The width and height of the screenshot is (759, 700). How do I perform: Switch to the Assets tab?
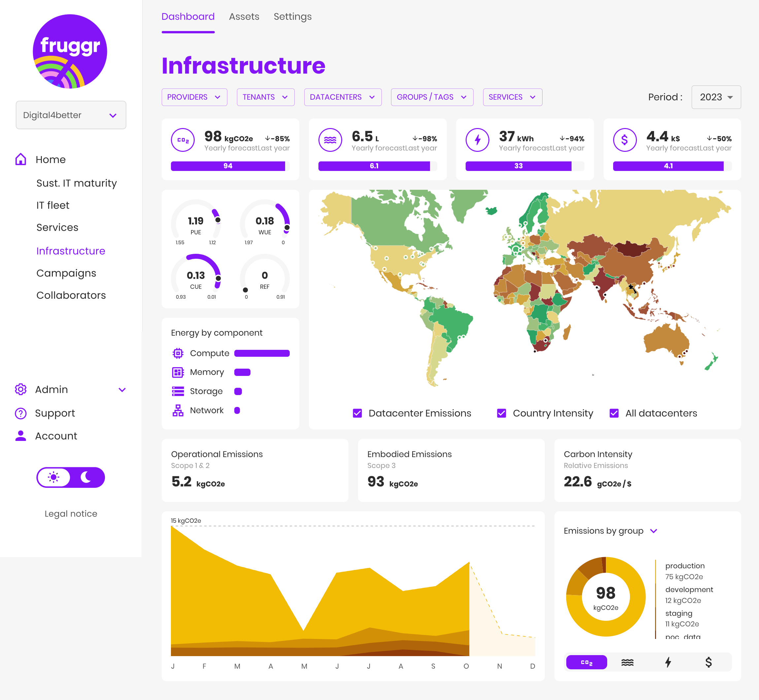click(x=245, y=17)
